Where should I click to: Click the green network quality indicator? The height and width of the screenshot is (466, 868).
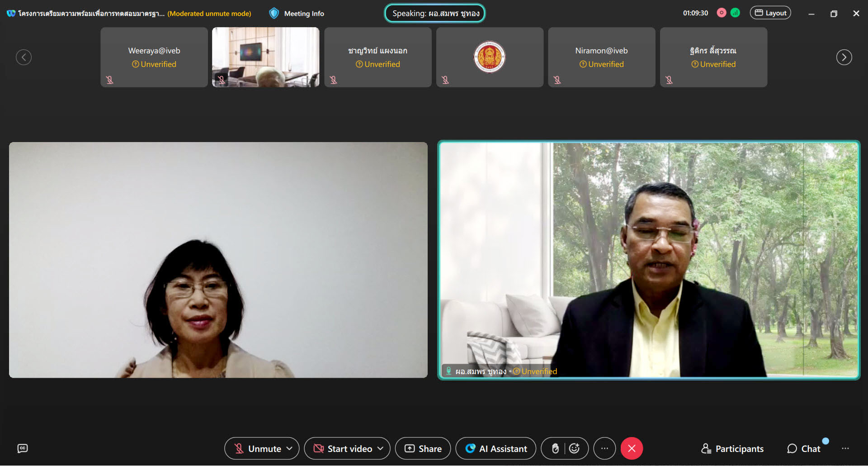tap(736, 13)
